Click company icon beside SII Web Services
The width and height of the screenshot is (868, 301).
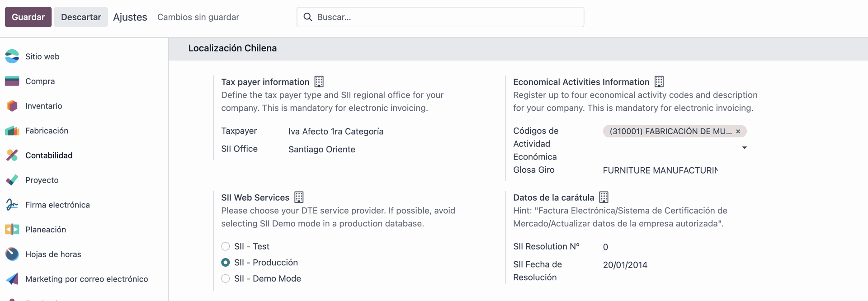[x=299, y=197]
